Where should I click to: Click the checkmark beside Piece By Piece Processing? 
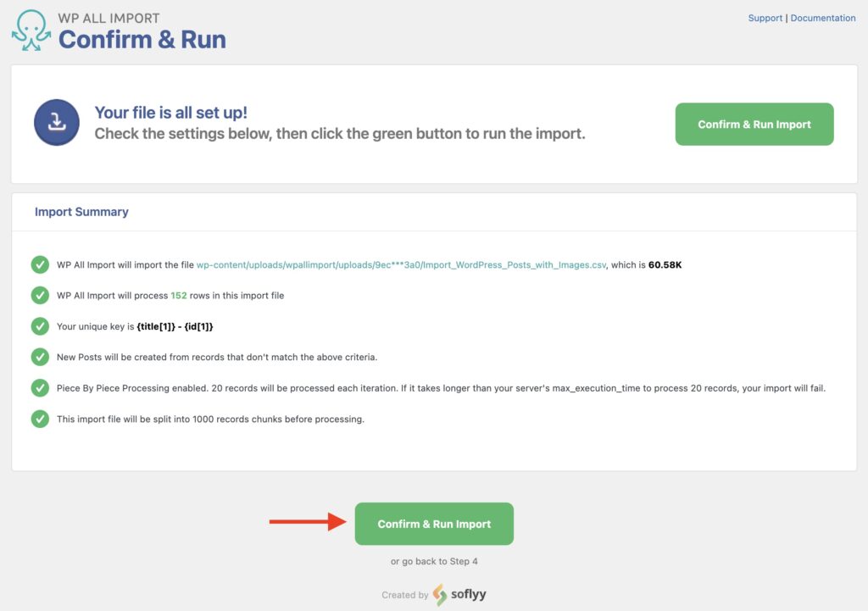click(40, 387)
